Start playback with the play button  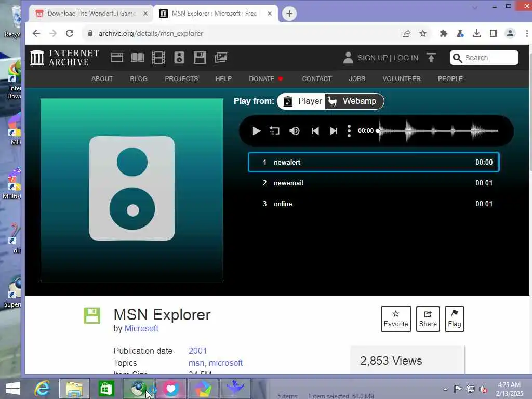tap(257, 131)
